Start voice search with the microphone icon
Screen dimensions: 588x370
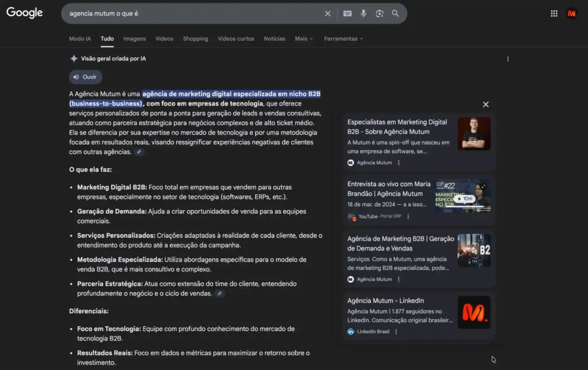[x=363, y=13]
